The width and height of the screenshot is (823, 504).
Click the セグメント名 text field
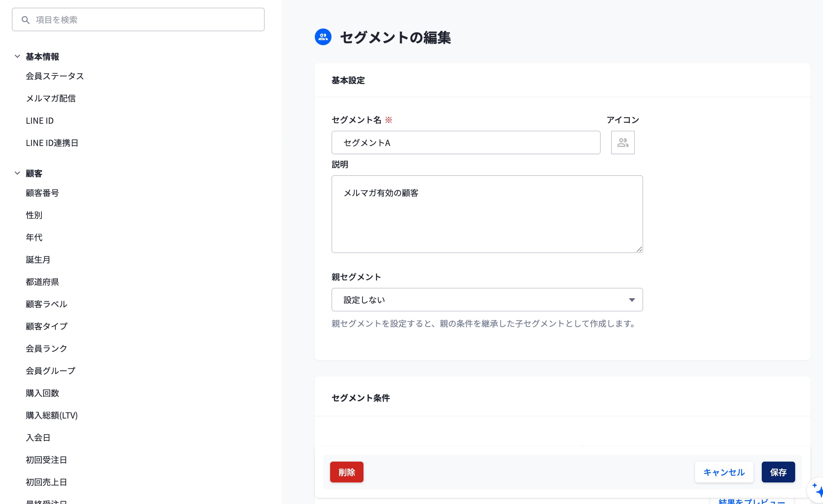coord(466,143)
